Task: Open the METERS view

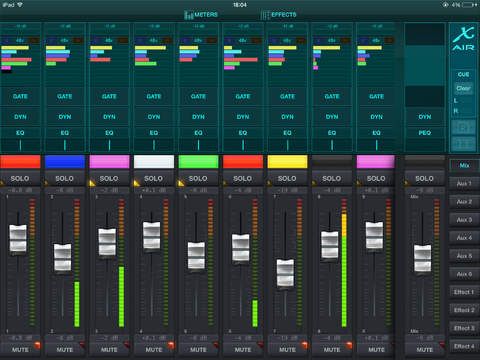Action: [201, 15]
